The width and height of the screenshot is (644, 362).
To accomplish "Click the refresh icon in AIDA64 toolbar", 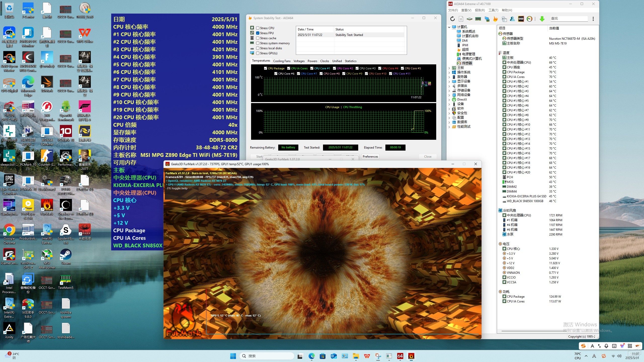I will (452, 19).
